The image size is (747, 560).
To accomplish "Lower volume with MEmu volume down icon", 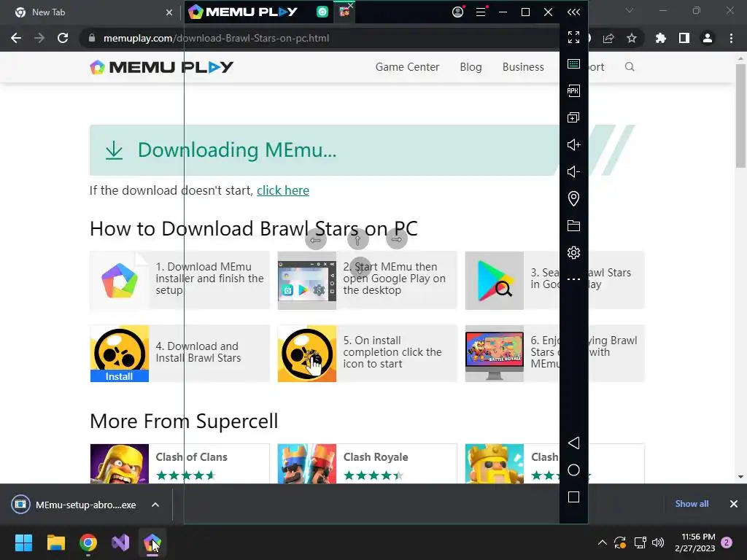I will click(x=573, y=171).
